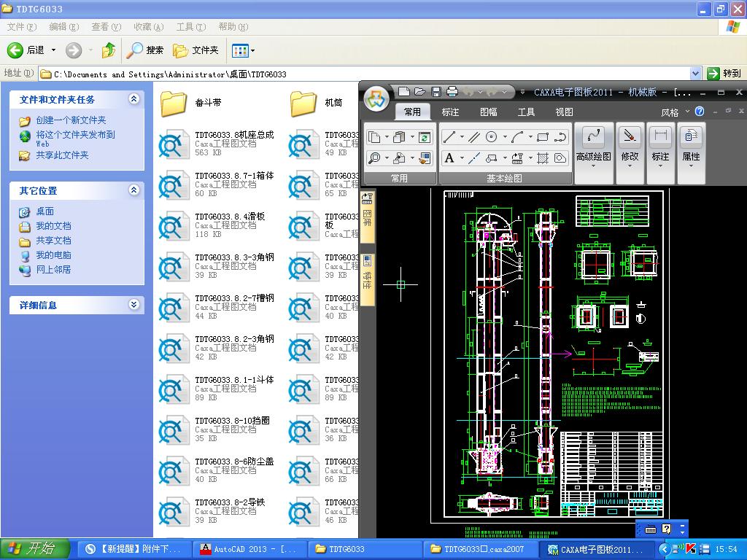
Task: Select the text tool 'A' icon
Action: tap(449, 157)
